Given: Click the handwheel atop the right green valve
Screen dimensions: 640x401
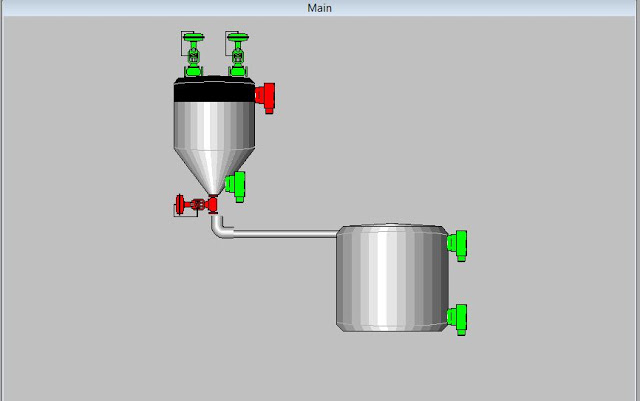Looking at the screenshot, I should (x=238, y=38).
